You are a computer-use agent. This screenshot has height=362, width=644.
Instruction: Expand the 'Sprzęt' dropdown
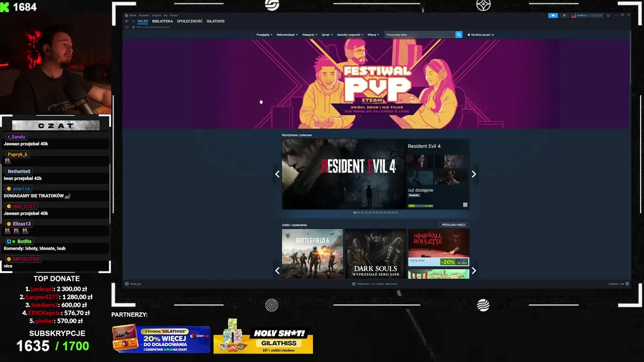[x=327, y=35]
